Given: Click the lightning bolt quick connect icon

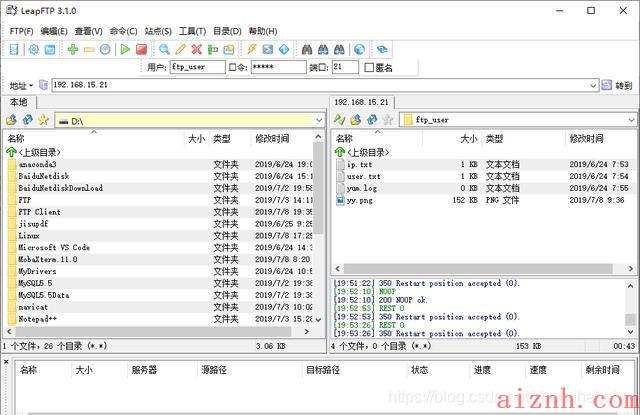Looking at the screenshot, I should [251, 50].
